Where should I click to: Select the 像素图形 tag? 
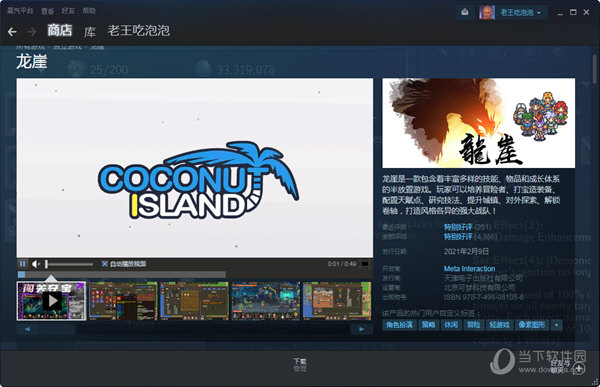(x=532, y=325)
